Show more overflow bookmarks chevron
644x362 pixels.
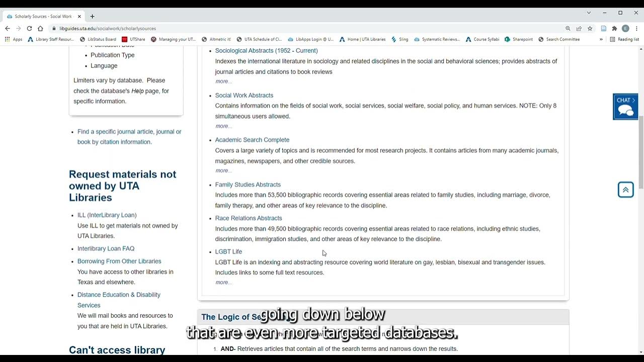(x=601, y=39)
